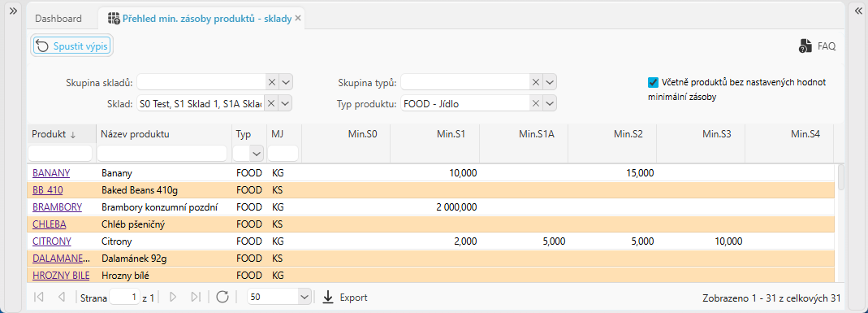Select the Baked Beans 410g cell
The image size is (868, 313).
click(x=164, y=190)
